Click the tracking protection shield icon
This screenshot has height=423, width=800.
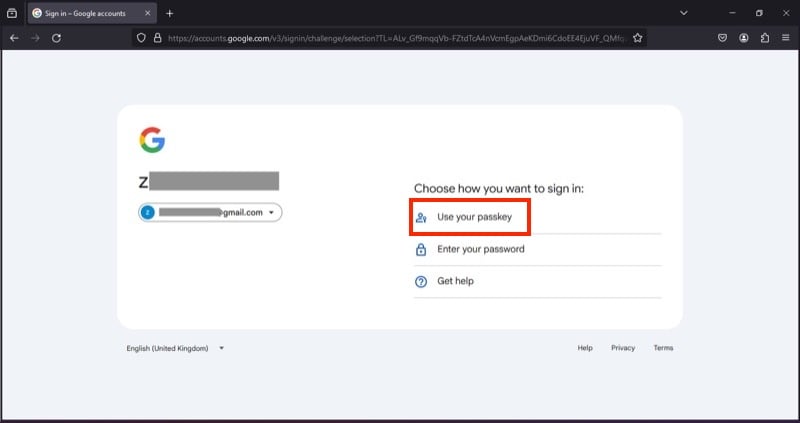141,38
